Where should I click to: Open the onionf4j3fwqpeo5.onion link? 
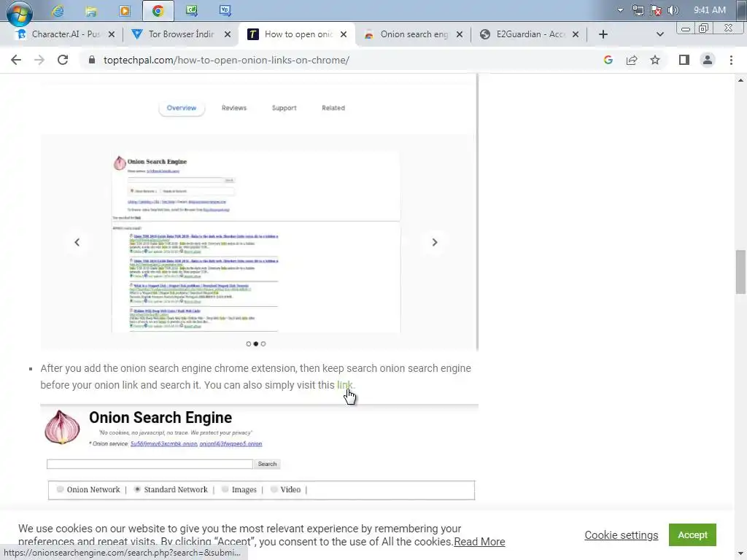pos(231,444)
